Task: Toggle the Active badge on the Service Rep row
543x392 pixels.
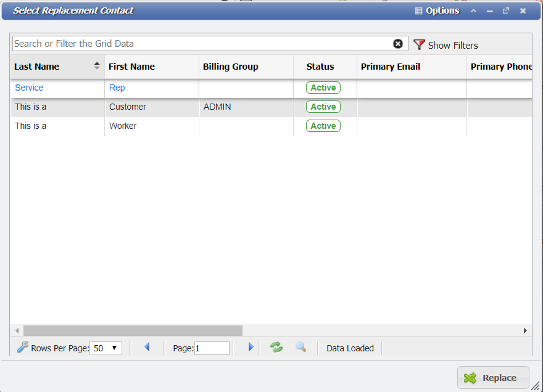Action: point(323,88)
